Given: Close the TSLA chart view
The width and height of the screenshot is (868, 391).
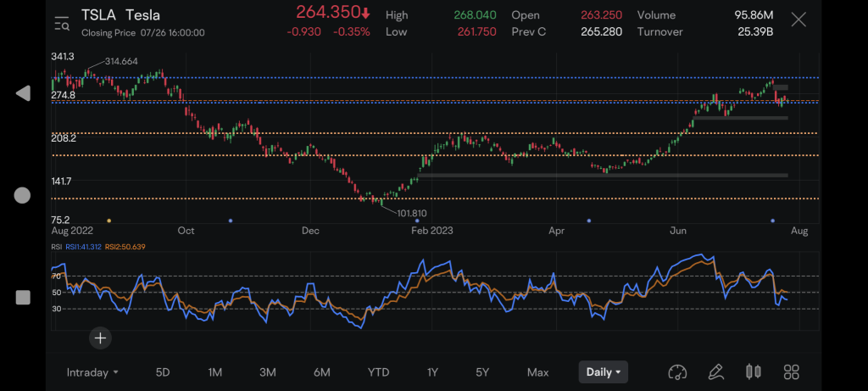Looking at the screenshot, I should pyautogui.click(x=798, y=20).
